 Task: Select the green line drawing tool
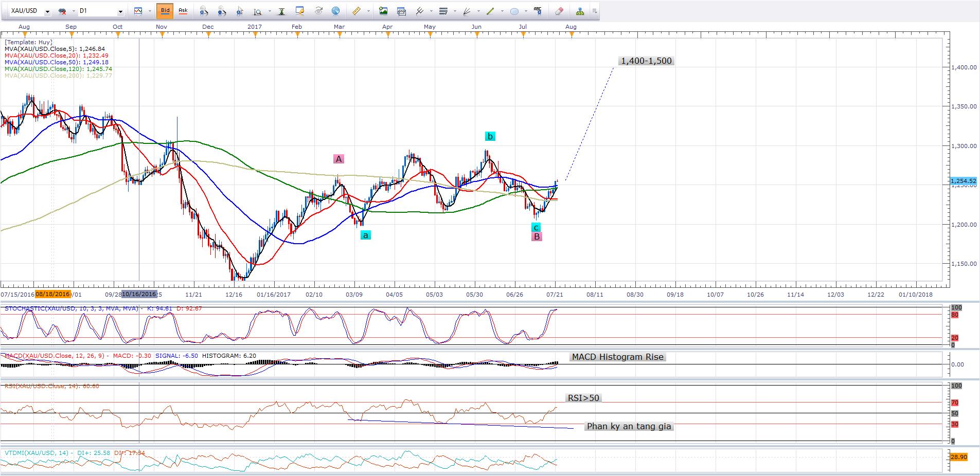[x=490, y=11]
